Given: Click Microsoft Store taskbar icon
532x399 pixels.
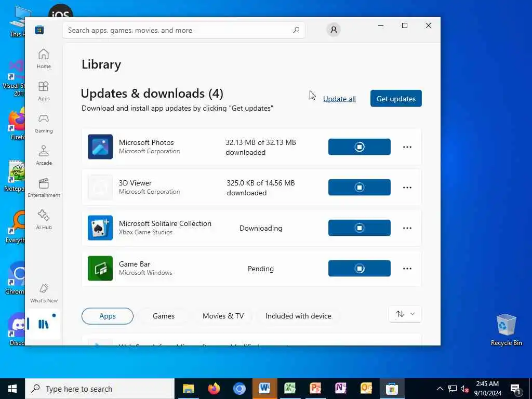Looking at the screenshot, I should (392, 389).
